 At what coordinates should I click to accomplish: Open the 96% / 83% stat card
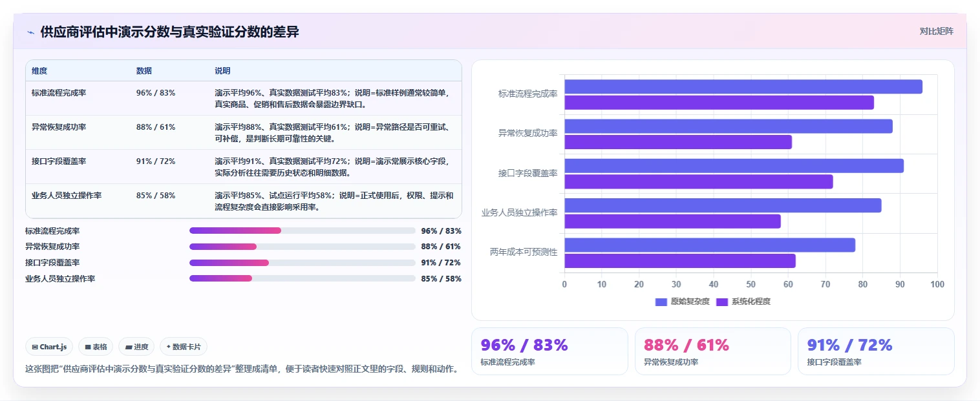[549, 351]
